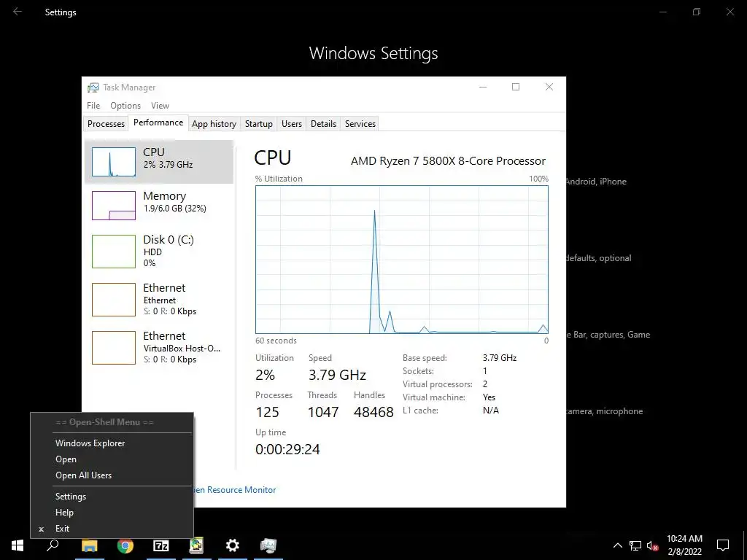The width and height of the screenshot is (747, 560).
Task: Switch to the Processes tab
Action: (106, 124)
